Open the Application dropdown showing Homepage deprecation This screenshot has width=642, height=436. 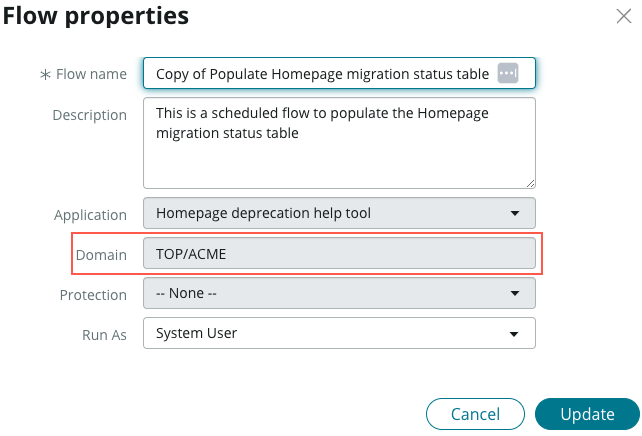(339, 213)
